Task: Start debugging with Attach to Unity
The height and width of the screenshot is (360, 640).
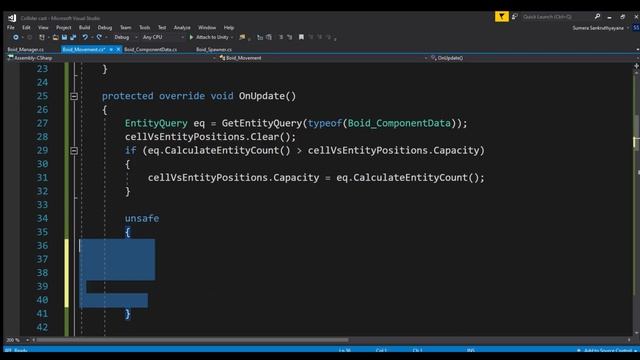Action: tap(209, 37)
